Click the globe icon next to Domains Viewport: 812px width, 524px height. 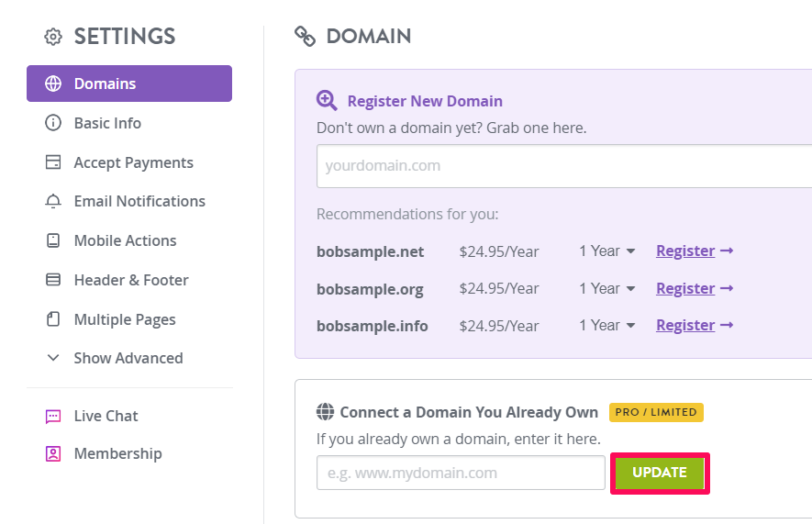[x=53, y=84]
